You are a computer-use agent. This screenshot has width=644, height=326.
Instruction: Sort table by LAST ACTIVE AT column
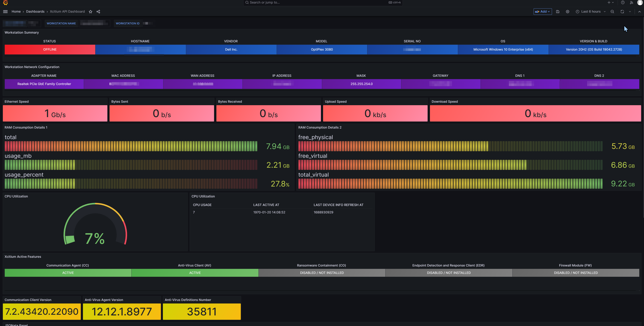point(266,205)
